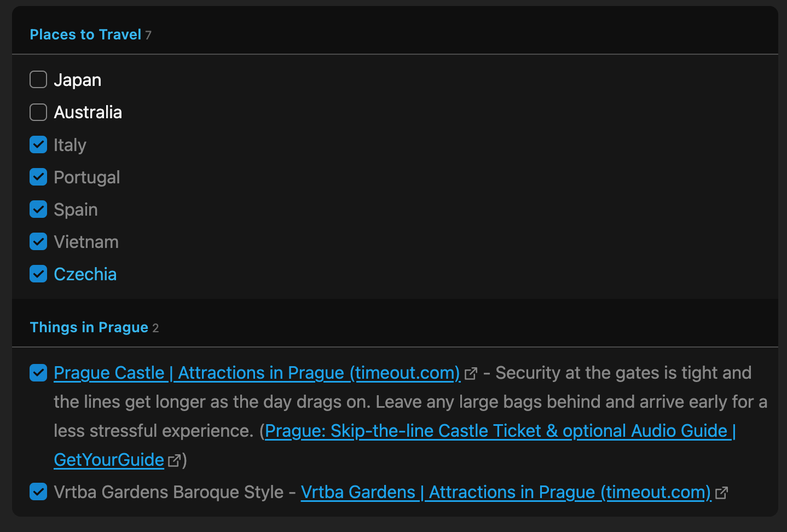Image resolution: width=787 pixels, height=532 pixels.
Task: Uncheck the Portugal checkbox
Action: 38,177
